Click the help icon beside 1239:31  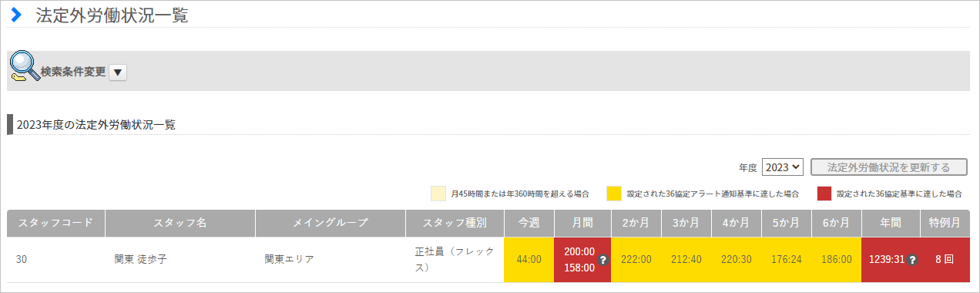pyautogui.click(x=912, y=260)
